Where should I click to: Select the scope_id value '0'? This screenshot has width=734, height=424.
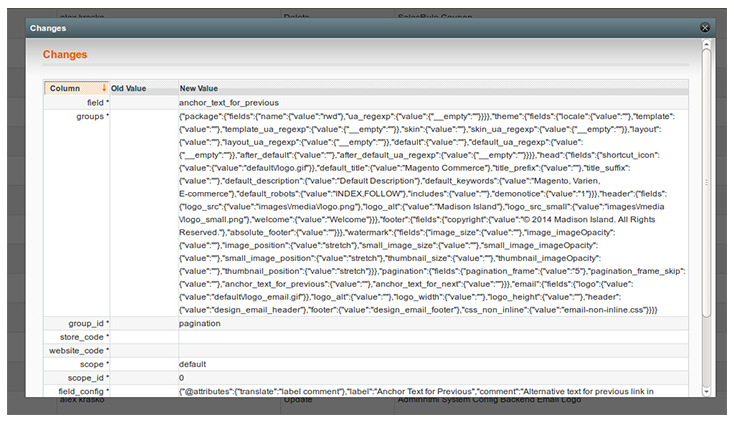(x=181, y=378)
